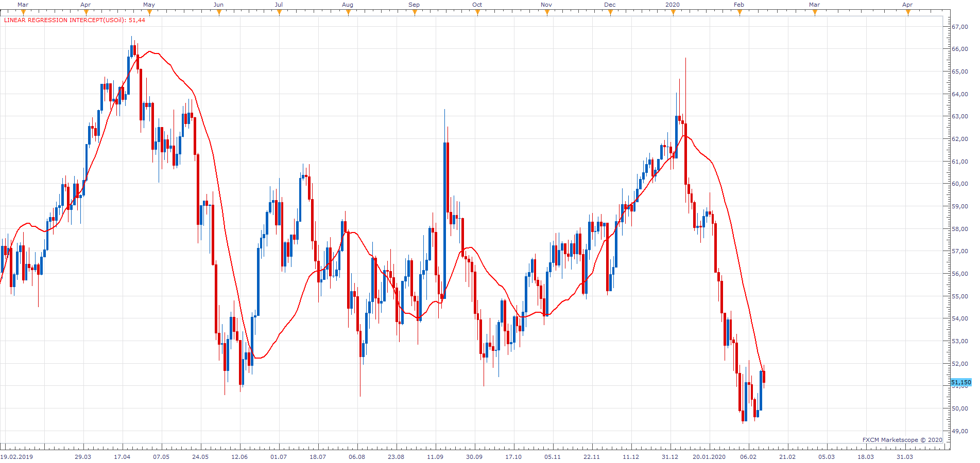Viewport: 980px width, 463px height.
Task: Click the orange month marker under Jun
Action: [x=219, y=12]
